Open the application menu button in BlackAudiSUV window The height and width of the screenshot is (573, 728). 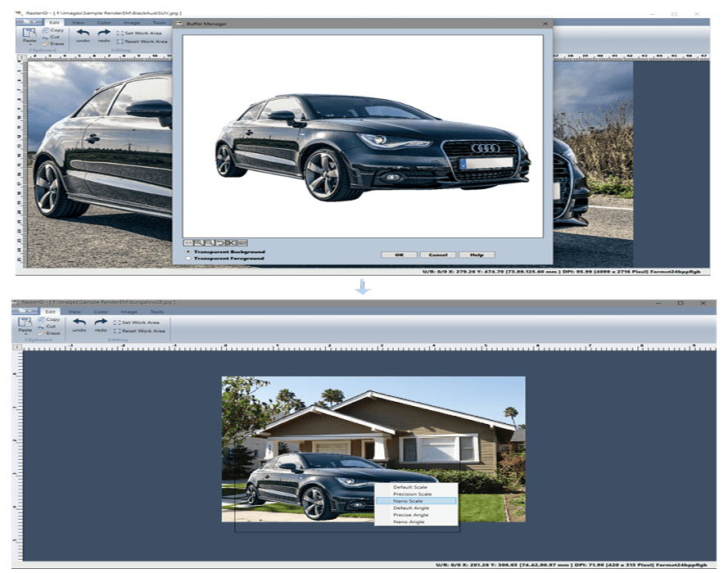pyautogui.click(x=29, y=22)
